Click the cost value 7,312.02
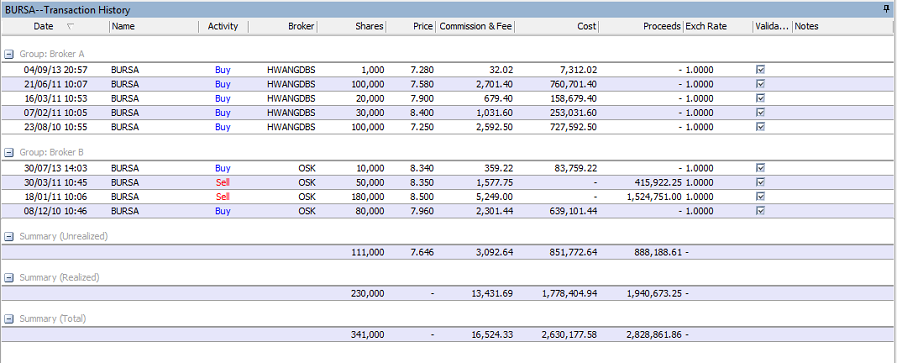897x363 pixels. (578, 70)
